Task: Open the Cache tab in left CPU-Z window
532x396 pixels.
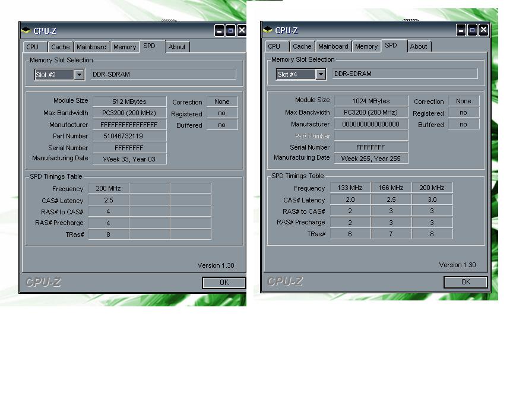Action: 61,47
